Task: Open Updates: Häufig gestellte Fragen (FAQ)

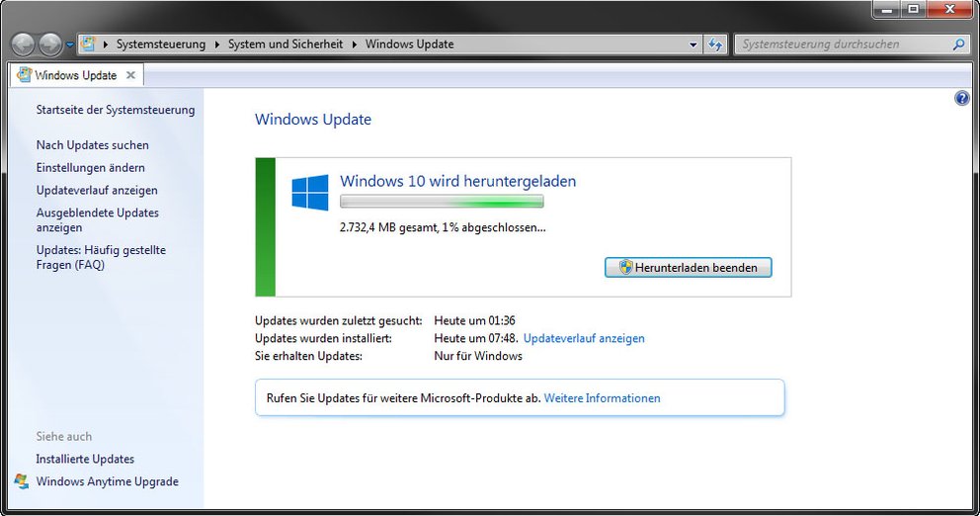Action: (101, 257)
